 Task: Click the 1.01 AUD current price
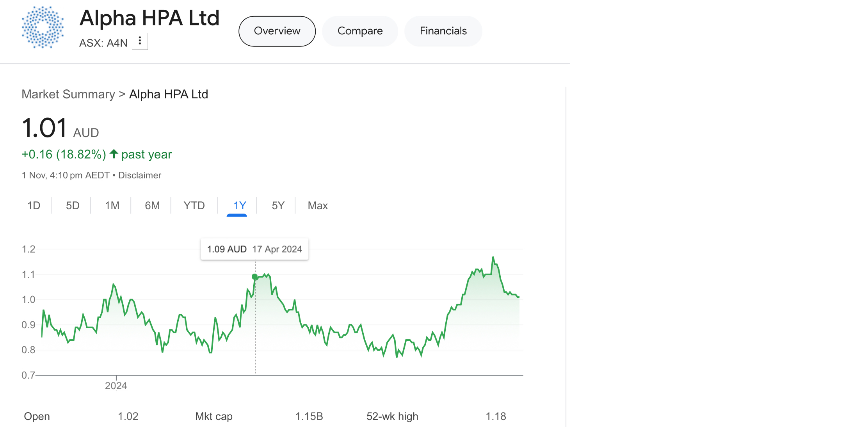60,128
